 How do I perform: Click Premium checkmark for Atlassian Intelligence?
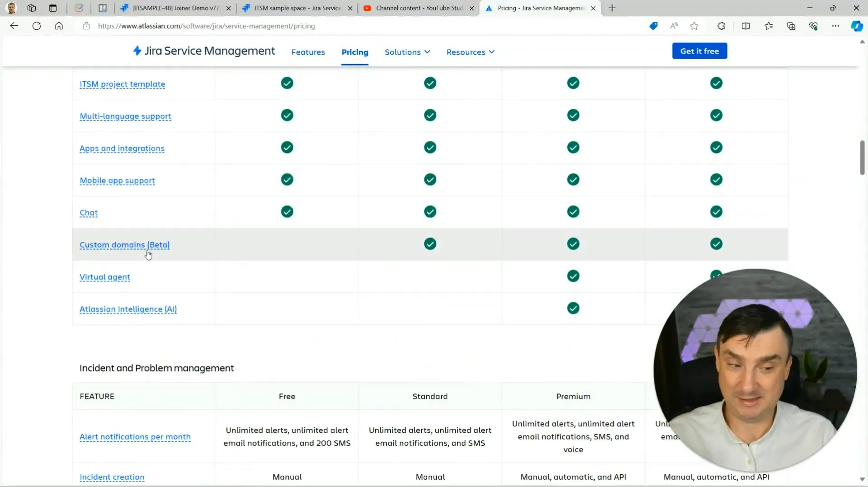tap(573, 308)
